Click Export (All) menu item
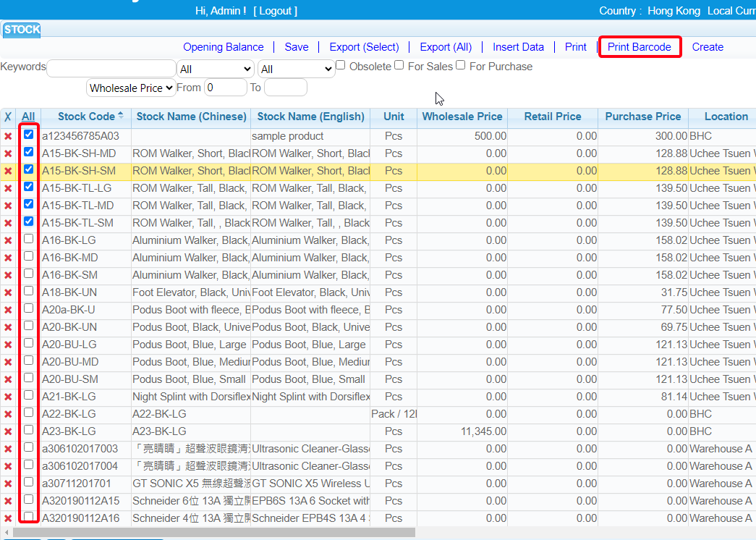The width and height of the screenshot is (756, 540). (446, 47)
